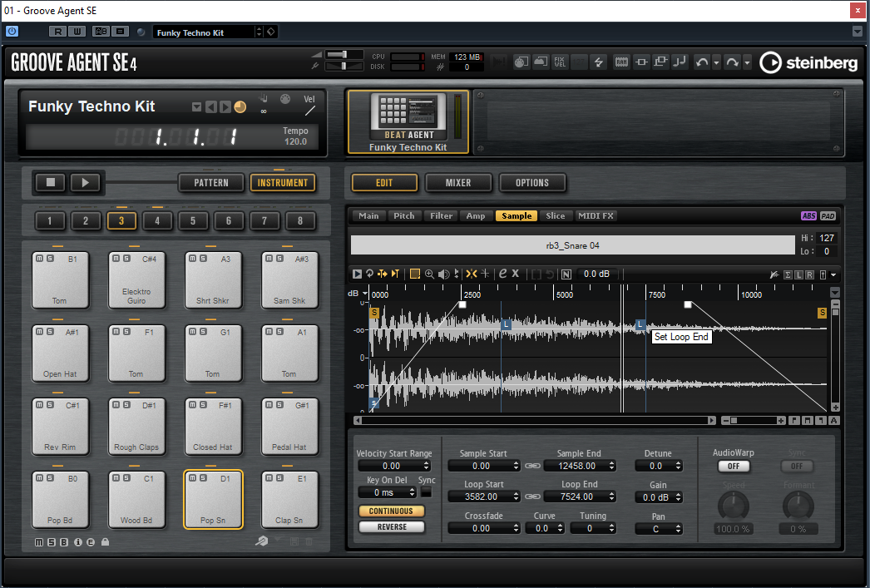Open the MIDI FX tab
Image resolution: width=870 pixels, height=588 pixels.
tap(595, 215)
